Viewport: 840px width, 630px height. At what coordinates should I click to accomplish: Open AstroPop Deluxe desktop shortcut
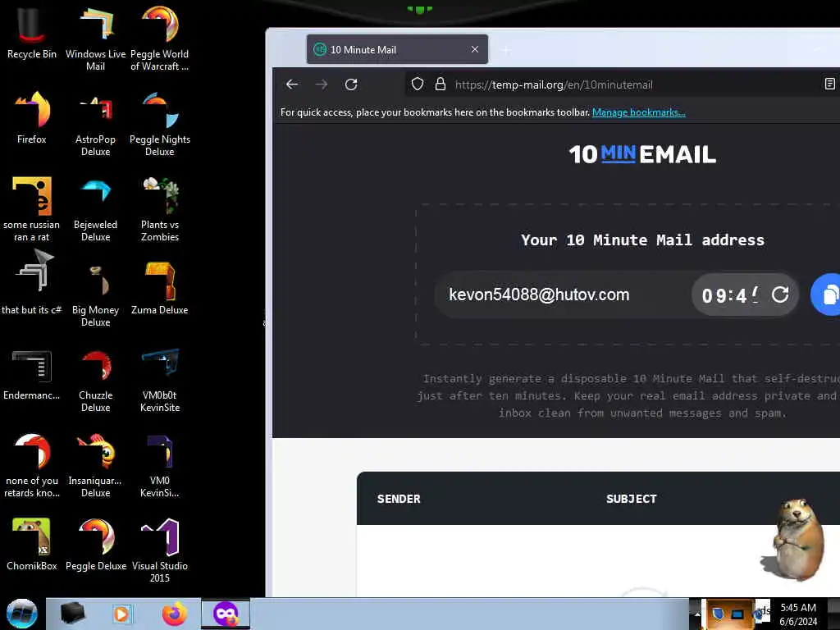tap(95, 125)
